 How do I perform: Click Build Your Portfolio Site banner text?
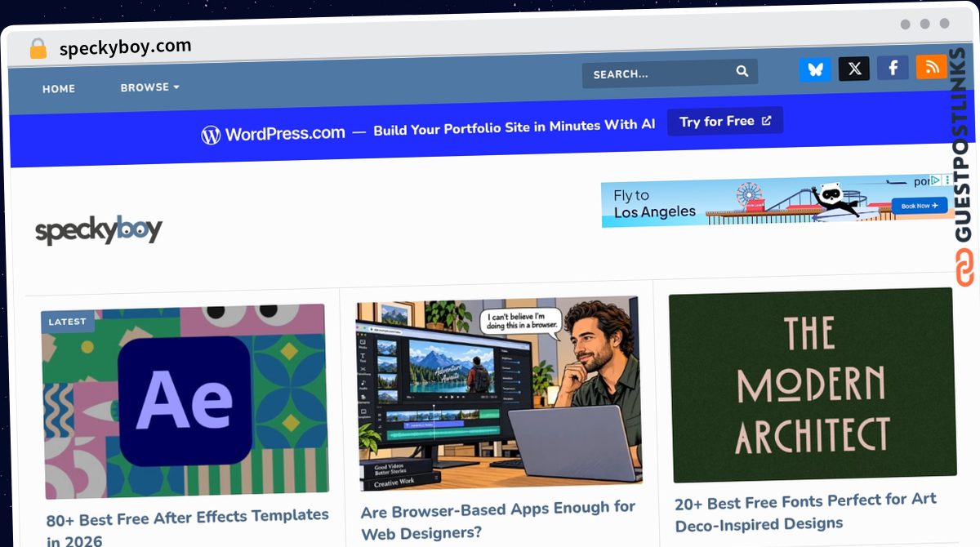tap(514, 127)
